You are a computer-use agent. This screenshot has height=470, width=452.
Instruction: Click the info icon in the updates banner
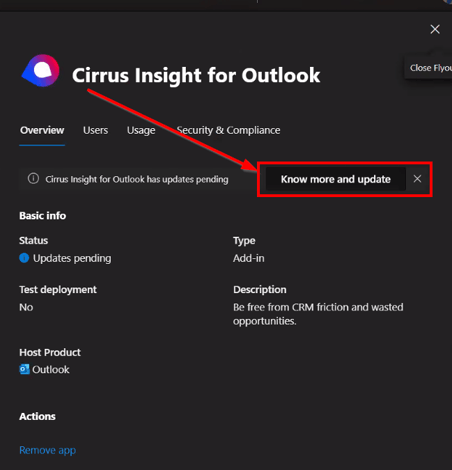point(33,179)
